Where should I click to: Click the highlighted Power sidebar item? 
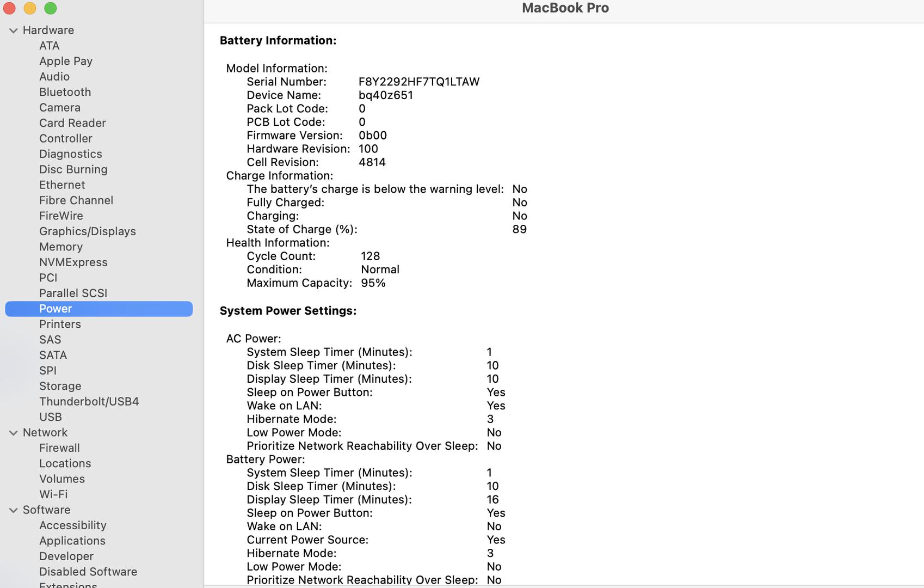(x=99, y=309)
